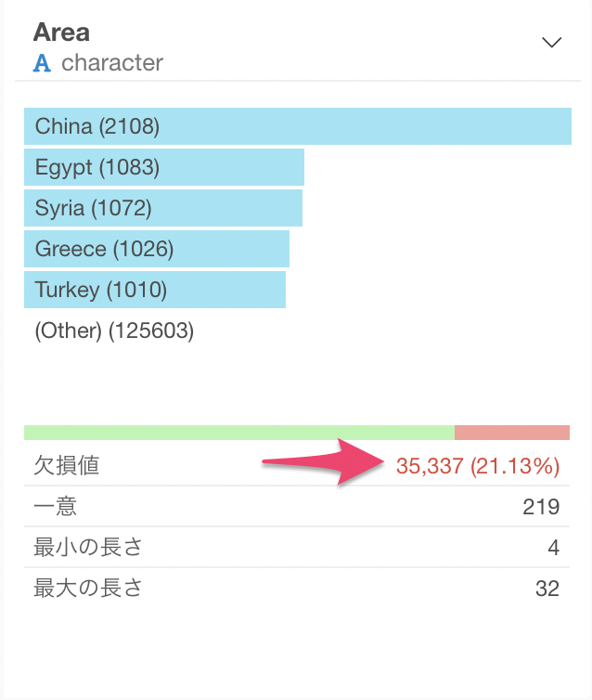The width and height of the screenshot is (592, 700).
Task: Click the green valid-values bar segment
Action: pos(239,433)
